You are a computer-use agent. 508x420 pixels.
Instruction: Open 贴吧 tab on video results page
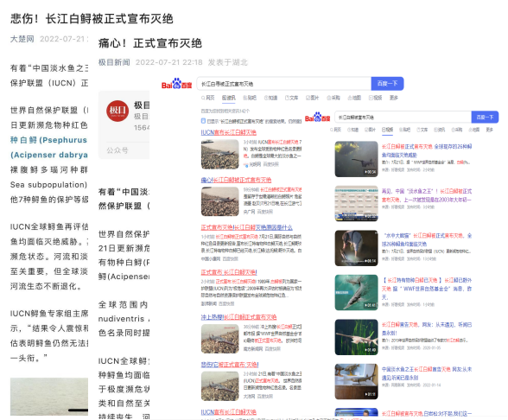click(404, 130)
